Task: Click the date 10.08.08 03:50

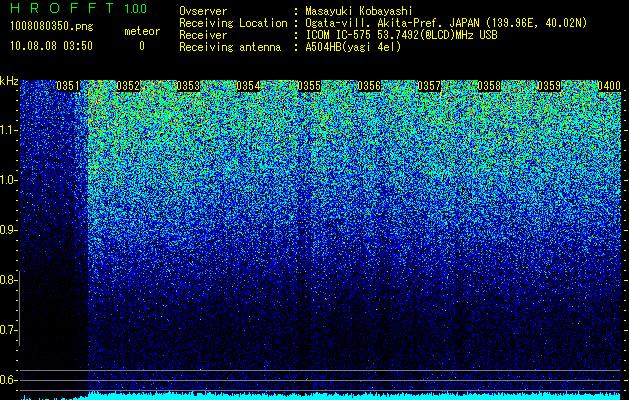Action: 51,45
